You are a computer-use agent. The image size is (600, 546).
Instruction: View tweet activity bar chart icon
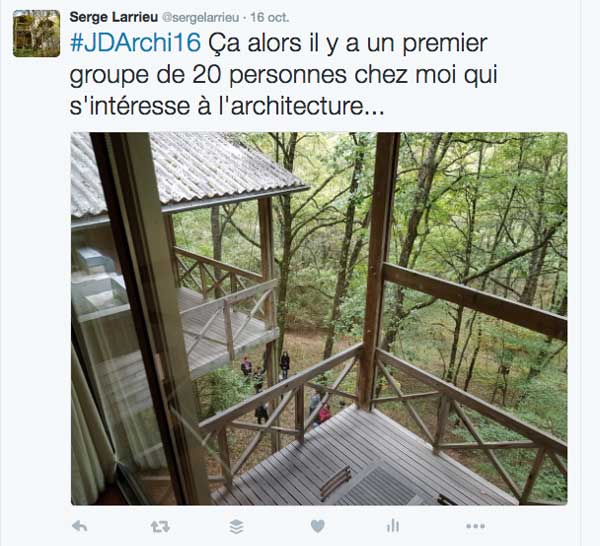[x=393, y=526]
